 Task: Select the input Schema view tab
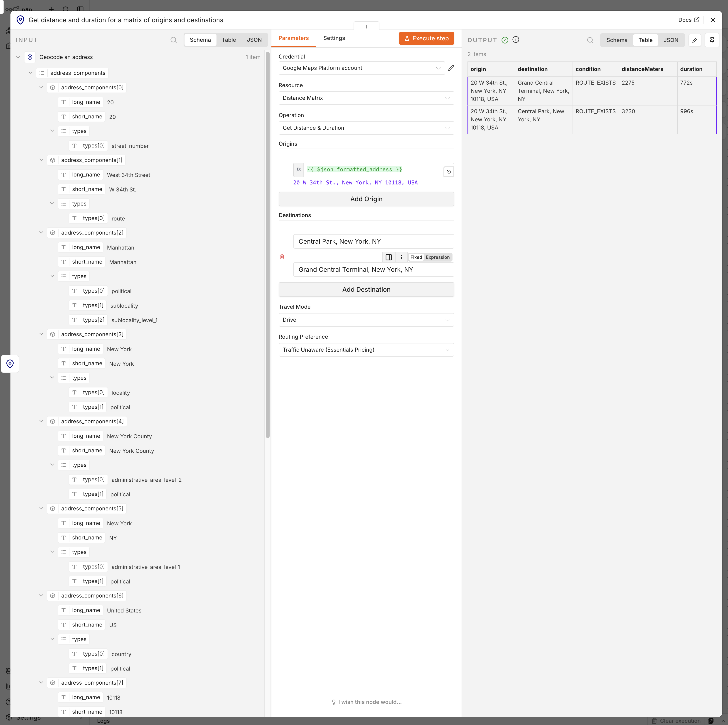tap(200, 40)
